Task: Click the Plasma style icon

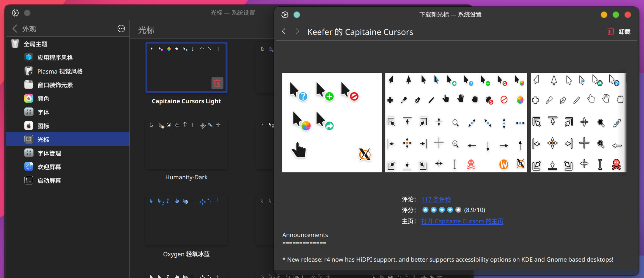Action: [x=29, y=71]
